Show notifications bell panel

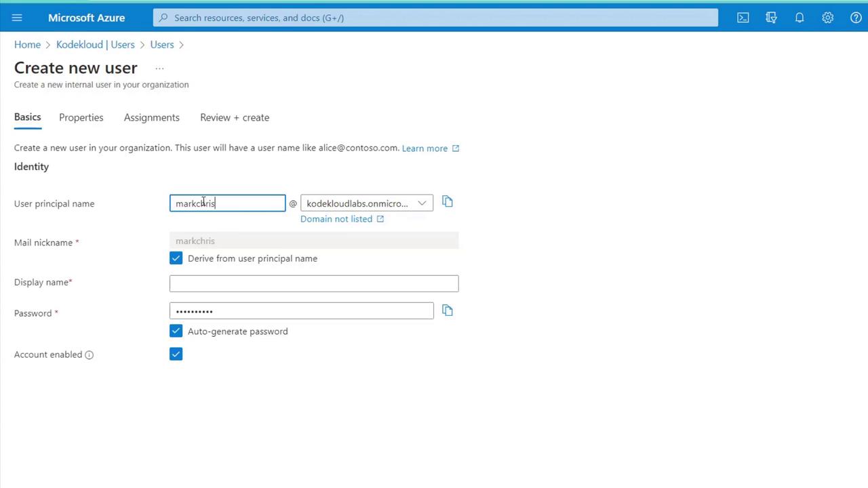[x=800, y=18]
